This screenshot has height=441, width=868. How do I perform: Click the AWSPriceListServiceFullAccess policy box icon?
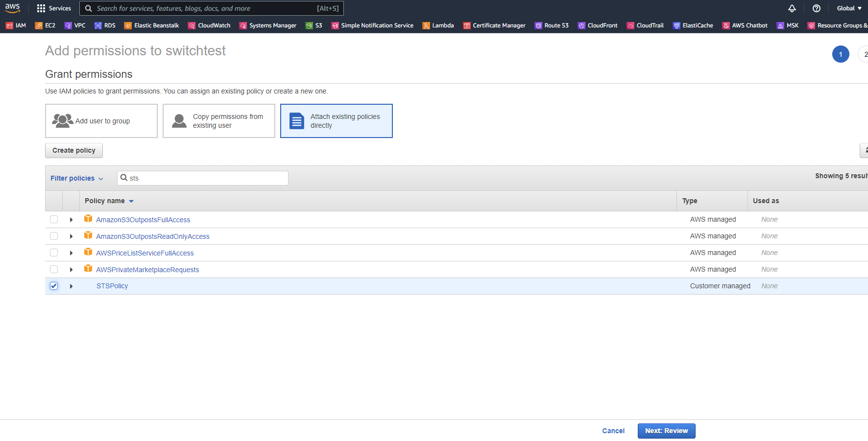(x=88, y=252)
